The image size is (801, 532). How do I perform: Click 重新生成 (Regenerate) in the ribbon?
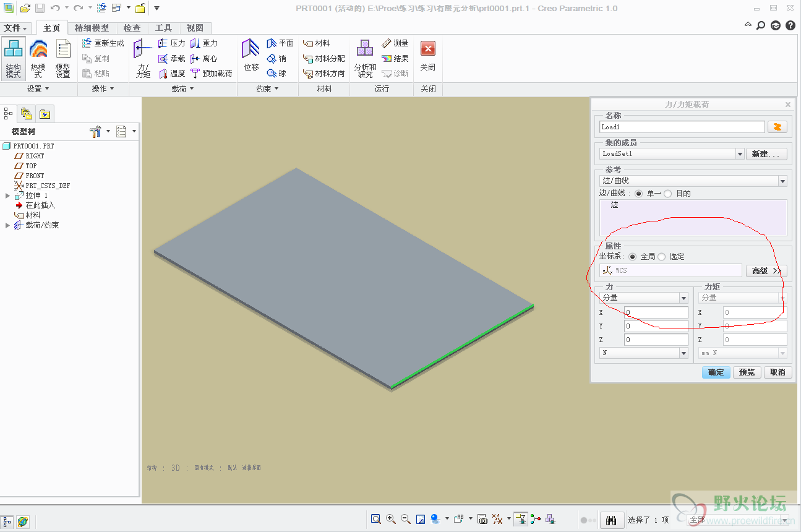pyautogui.click(x=103, y=43)
